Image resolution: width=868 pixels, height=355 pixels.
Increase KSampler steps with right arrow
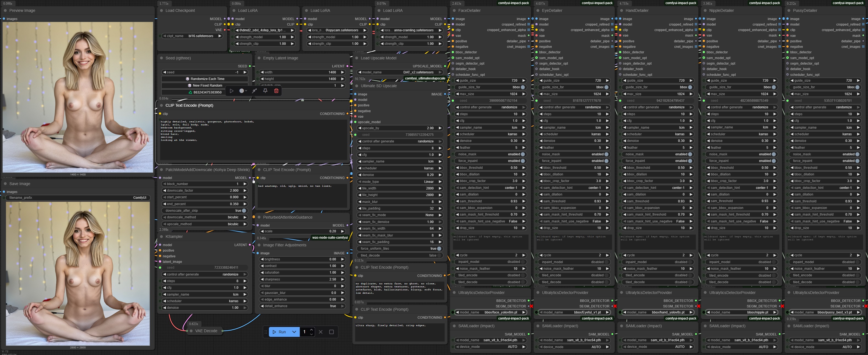click(245, 281)
